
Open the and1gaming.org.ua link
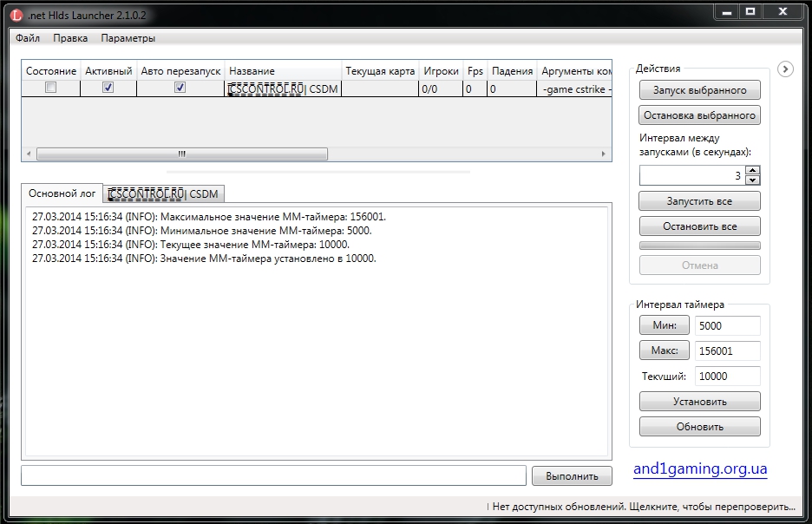(x=700, y=469)
